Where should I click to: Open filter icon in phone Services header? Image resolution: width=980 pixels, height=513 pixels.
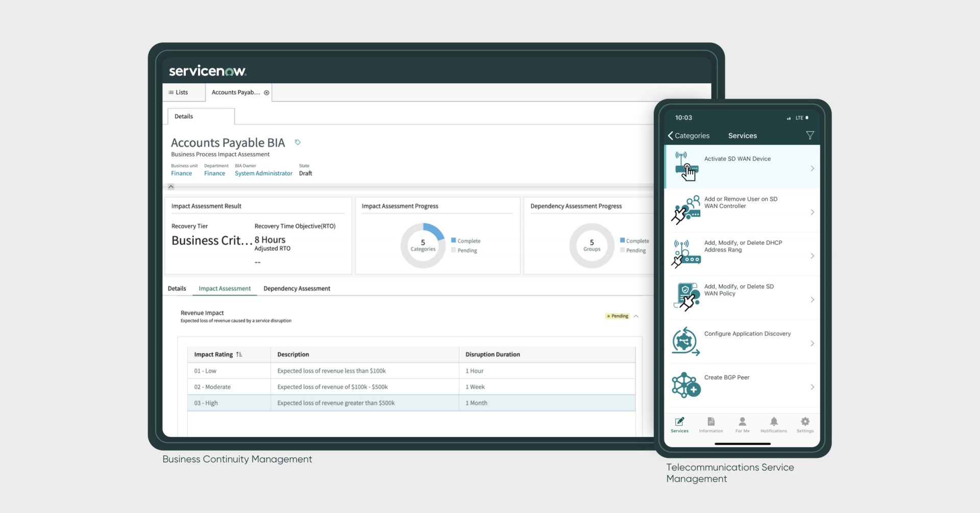[x=810, y=135]
